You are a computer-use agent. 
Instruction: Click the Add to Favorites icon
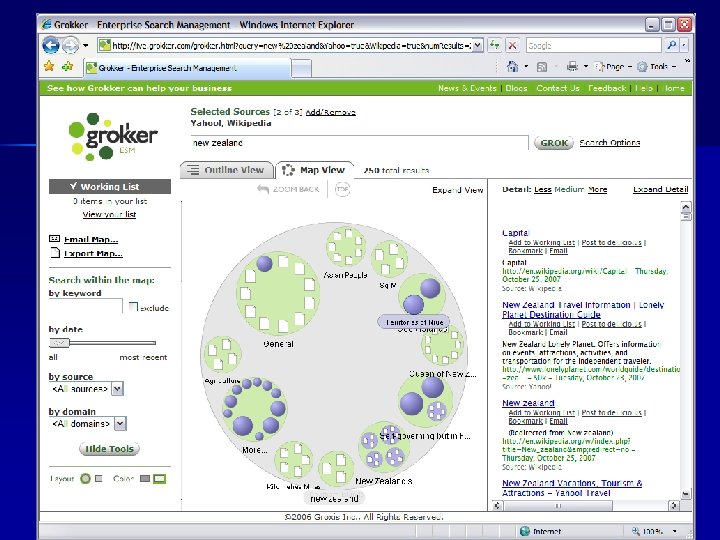68,67
